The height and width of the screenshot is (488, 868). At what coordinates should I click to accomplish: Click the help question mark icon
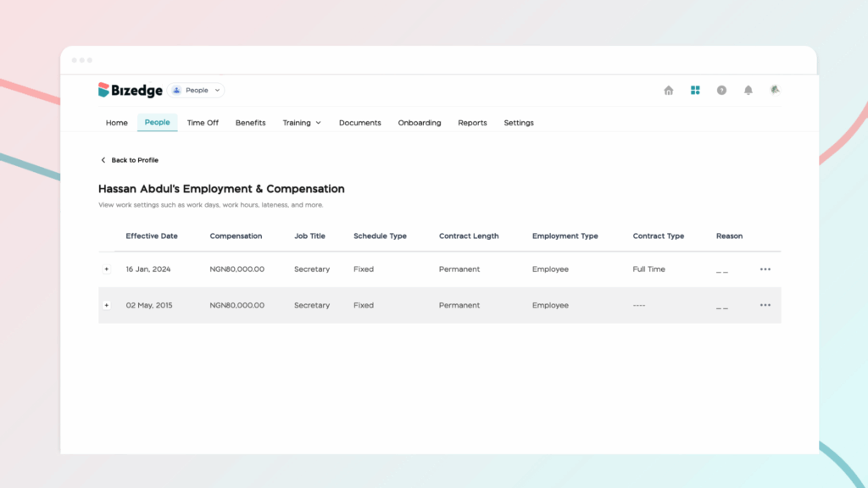point(721,90)
